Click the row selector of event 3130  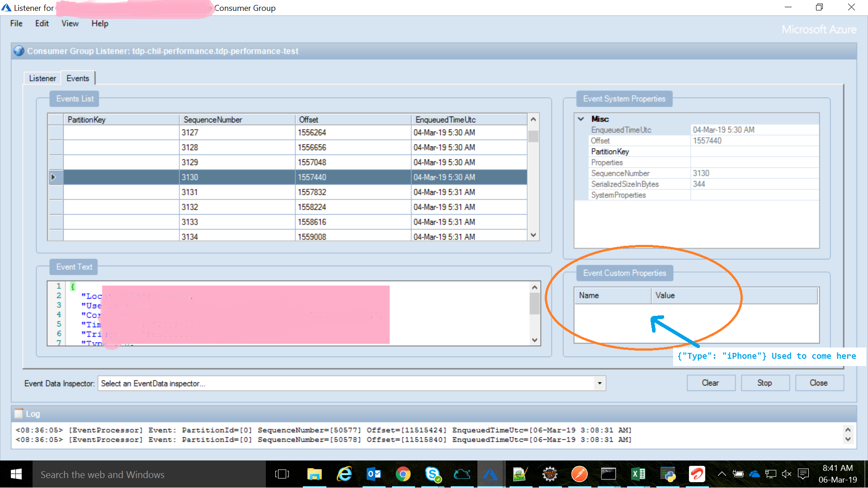tap(56, 177)
